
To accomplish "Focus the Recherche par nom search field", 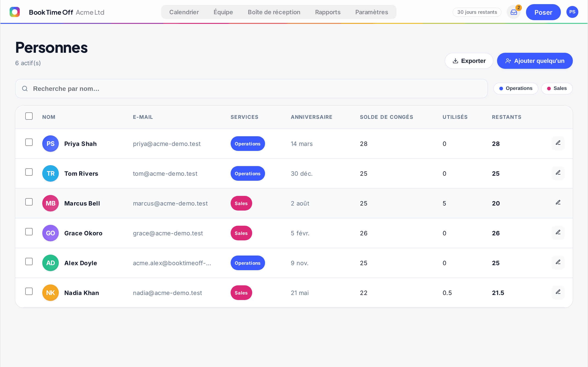I will 251,89.
